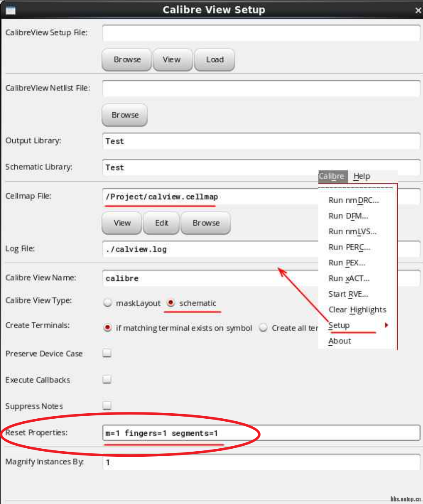Edit the Output Library field

pos(261,141)
